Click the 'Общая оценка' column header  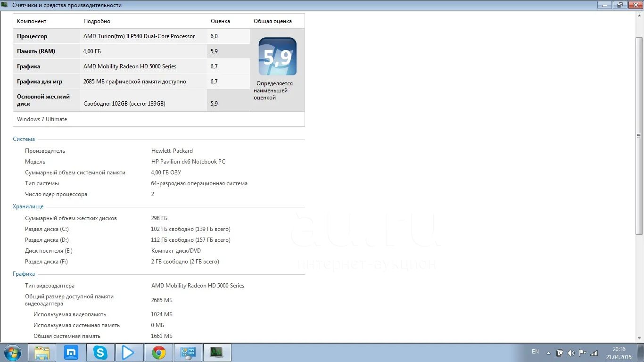tap(272, 21)
